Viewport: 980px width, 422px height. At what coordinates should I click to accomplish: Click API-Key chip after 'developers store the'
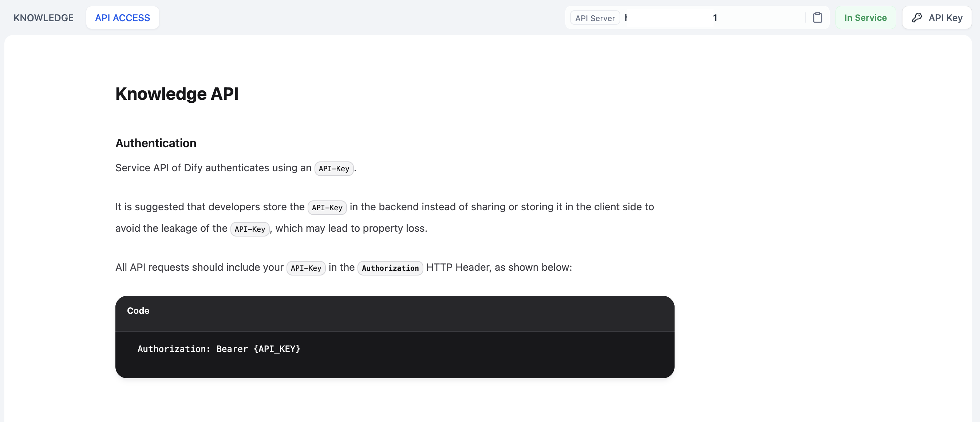coord(327,208)
